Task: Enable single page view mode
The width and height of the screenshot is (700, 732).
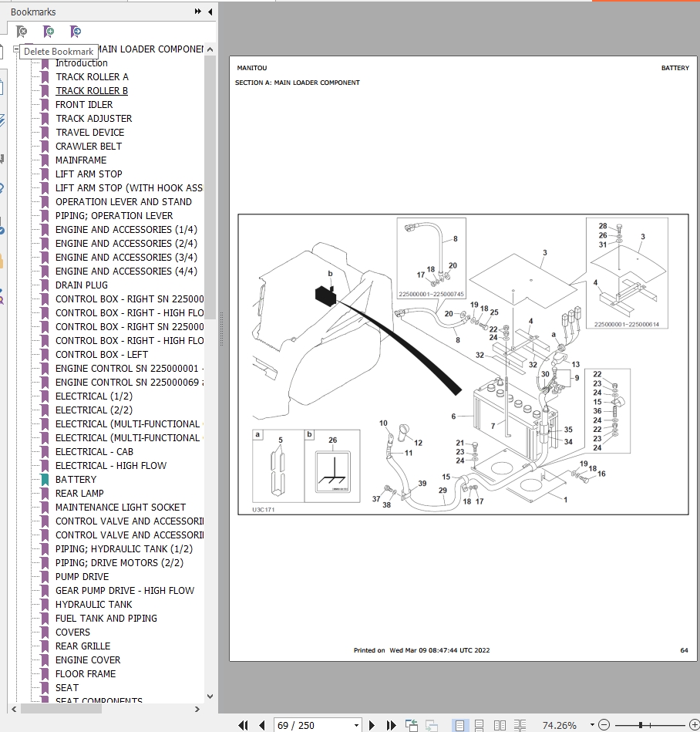Action: coord(459,725)
